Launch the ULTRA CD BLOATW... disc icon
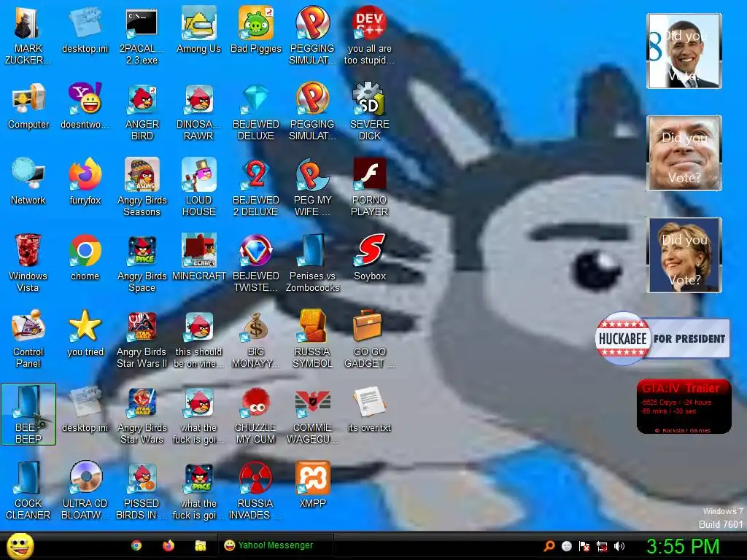 (x=85, y=489)
